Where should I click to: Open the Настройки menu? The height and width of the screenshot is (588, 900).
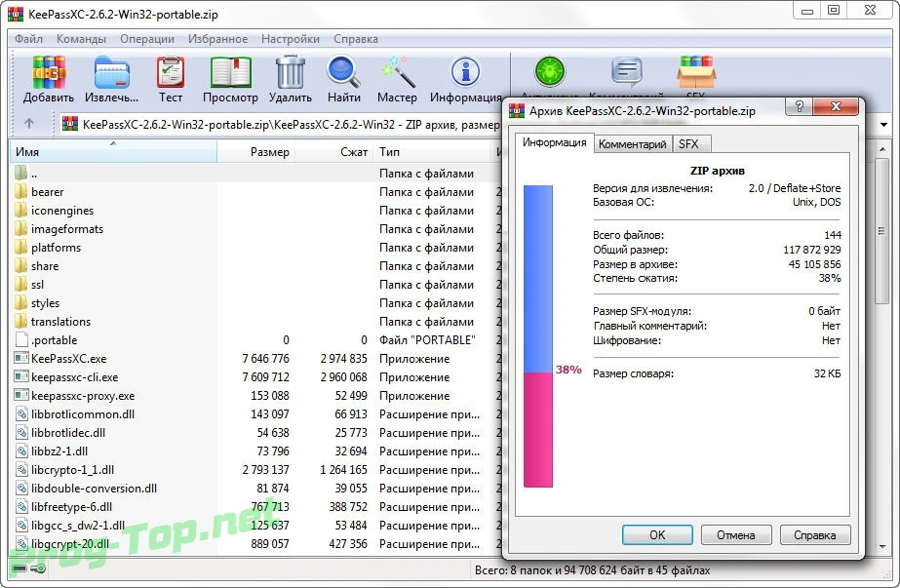click(291, 38)
